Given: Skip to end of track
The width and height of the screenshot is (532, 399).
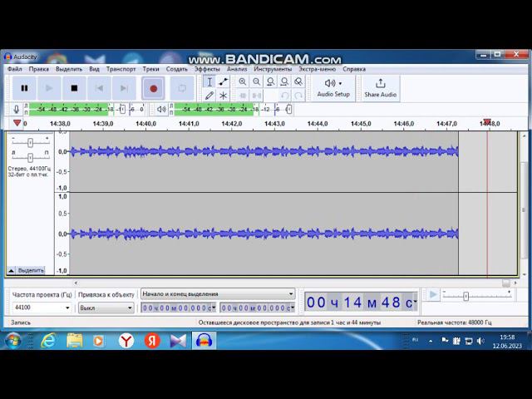Looking at the screenshot, I should (x=124, y=88).
